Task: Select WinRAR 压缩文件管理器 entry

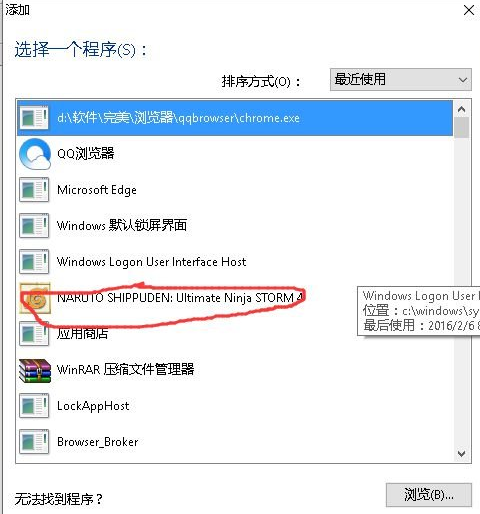Action: [x=235, y=370]
